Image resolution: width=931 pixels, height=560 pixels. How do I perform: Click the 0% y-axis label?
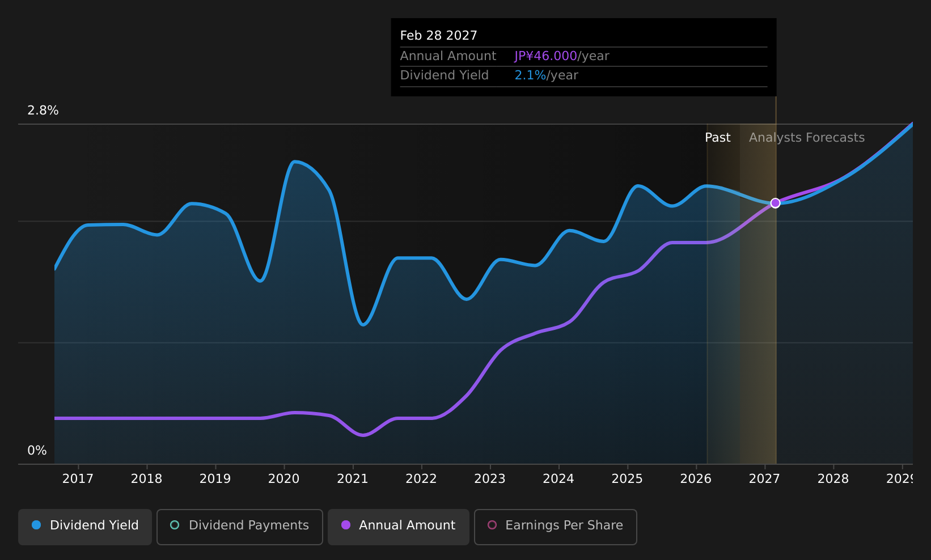37,451
